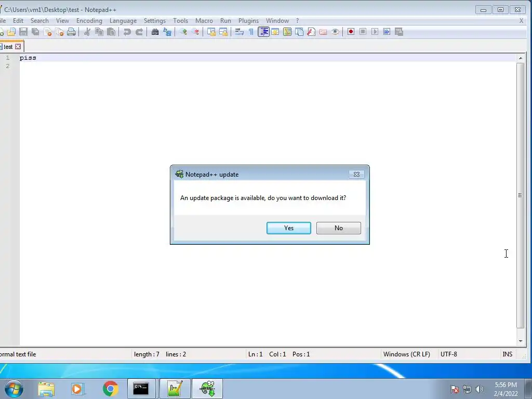Close the Notepad++ update dialog

point(356,174)
